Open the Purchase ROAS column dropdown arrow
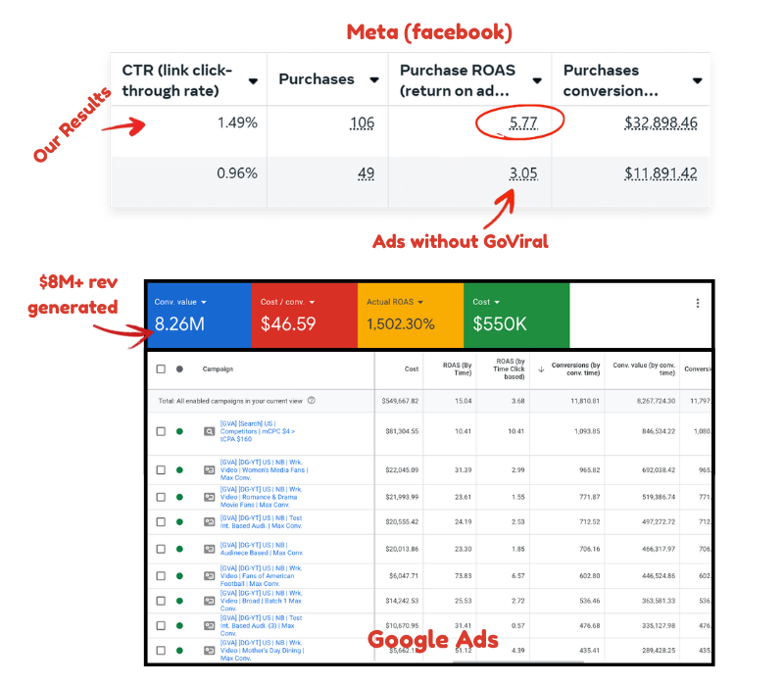Viewport: 784px width, 686px height. (x=537, y=81)
